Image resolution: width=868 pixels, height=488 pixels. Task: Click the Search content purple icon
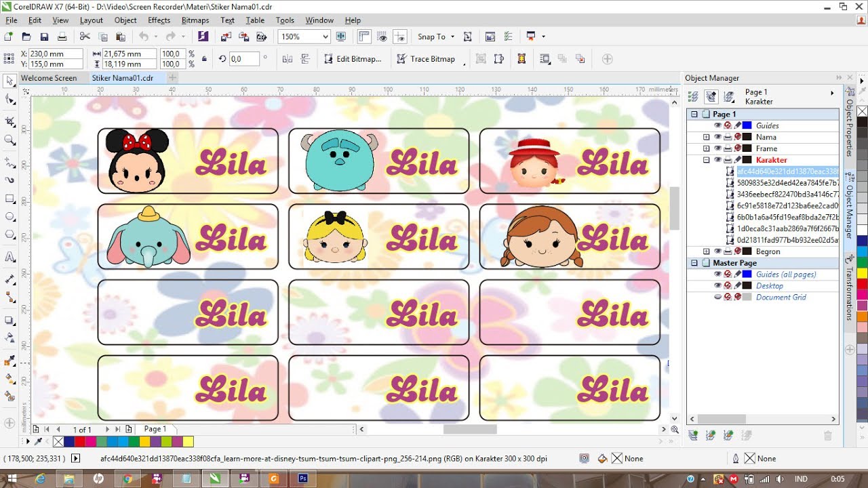(203, 37)
